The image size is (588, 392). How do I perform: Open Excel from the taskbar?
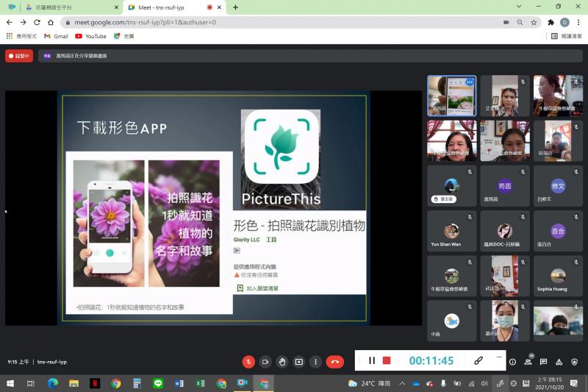[x=200, y=383]
